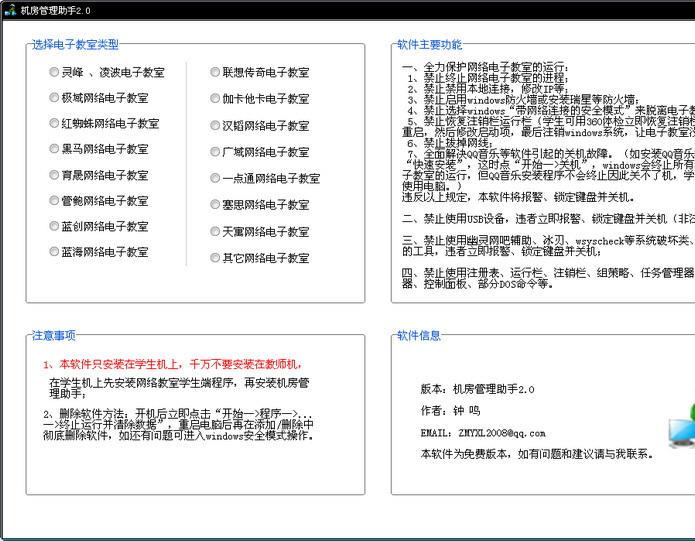Pick 汉韬网络电子教室 radio button
The width and height of the screenshot is (695, 541).
click(215, 126)
